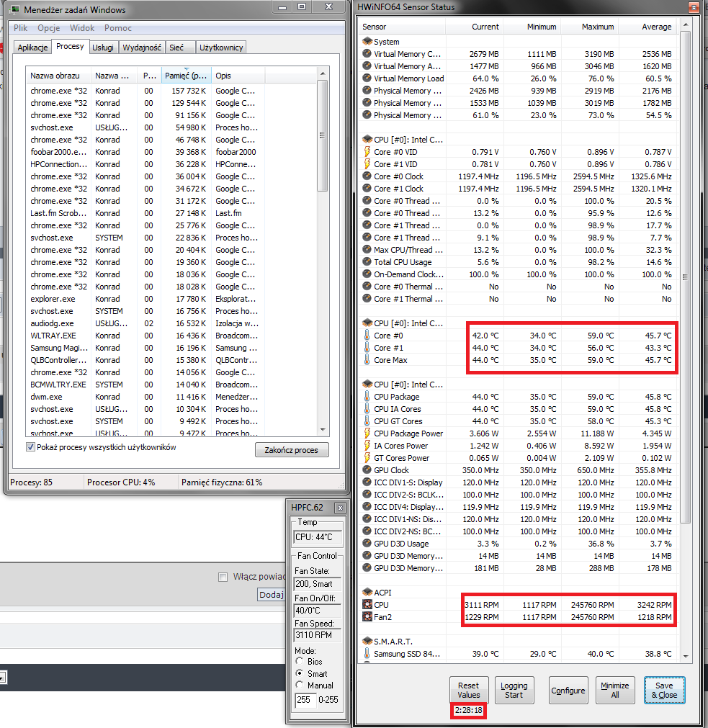Click the Core Max thermometer icon
Viewport: 708px width, 728px height.
pos(367,360)
